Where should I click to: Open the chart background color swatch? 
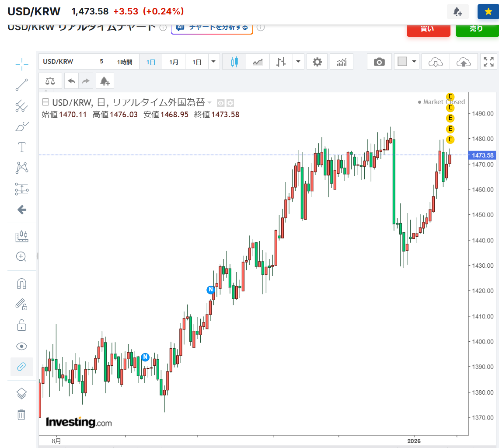coord(402,62)
